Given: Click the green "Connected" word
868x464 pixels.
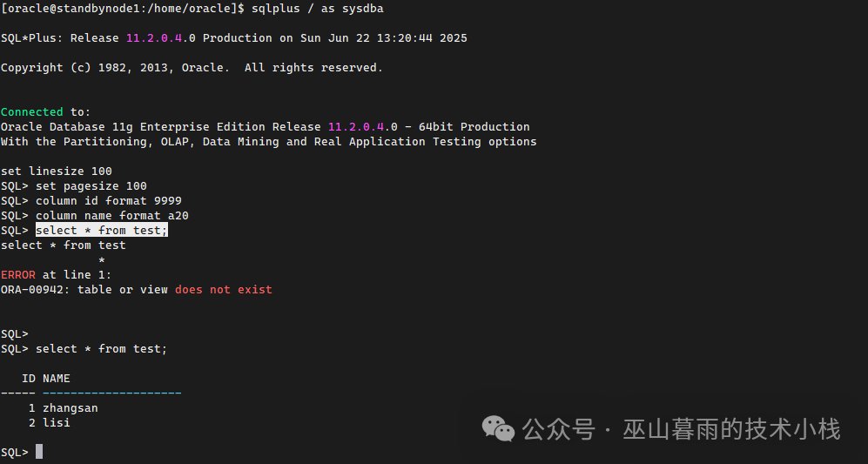Looking at the screenshot, I should 32,111.
